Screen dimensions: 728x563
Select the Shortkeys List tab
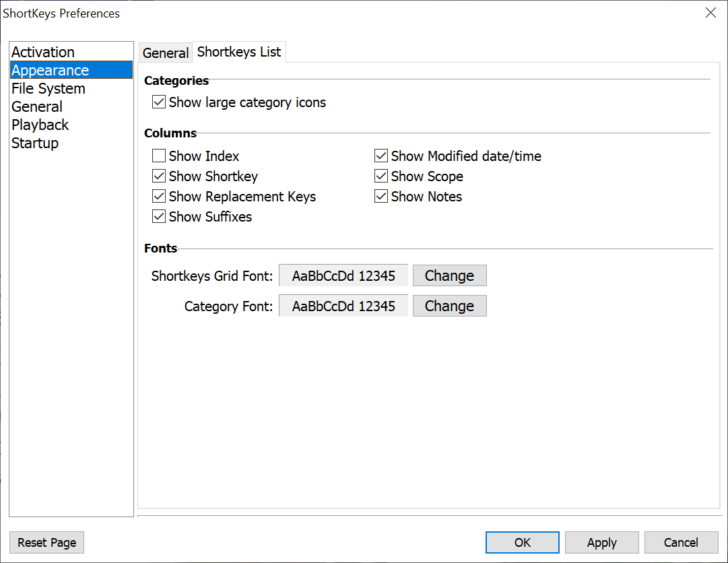239,52
